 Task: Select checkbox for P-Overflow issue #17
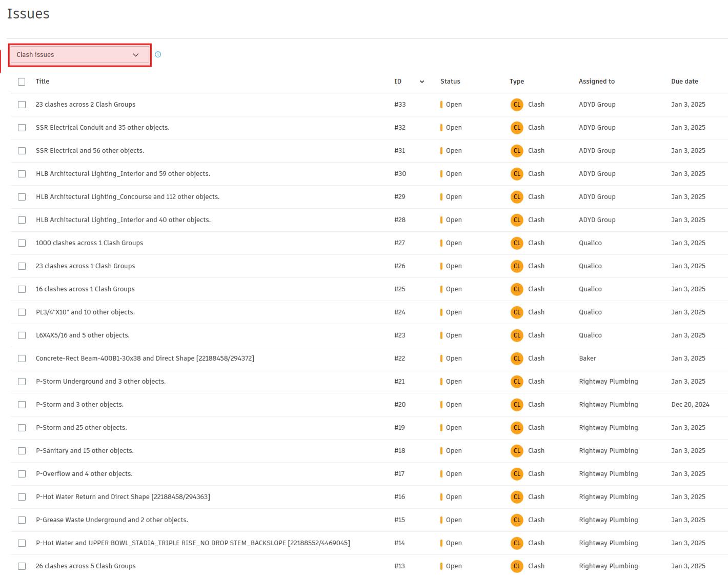coord(22,474)
